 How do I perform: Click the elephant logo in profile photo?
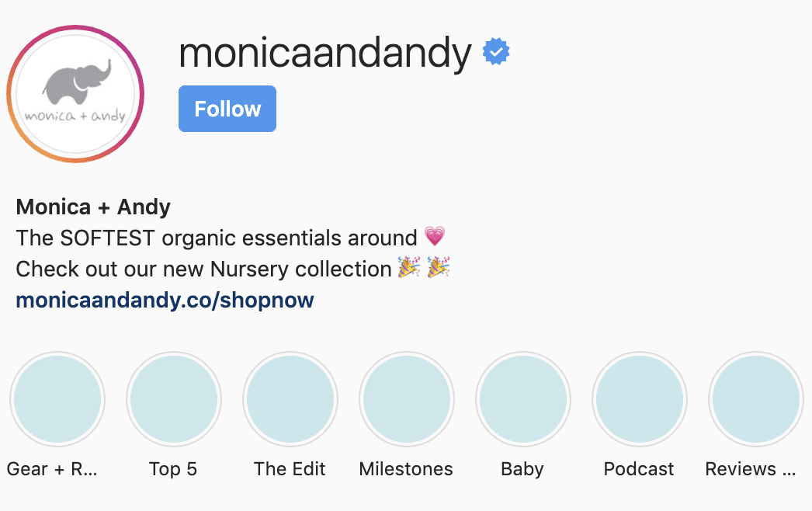point(77,82)
